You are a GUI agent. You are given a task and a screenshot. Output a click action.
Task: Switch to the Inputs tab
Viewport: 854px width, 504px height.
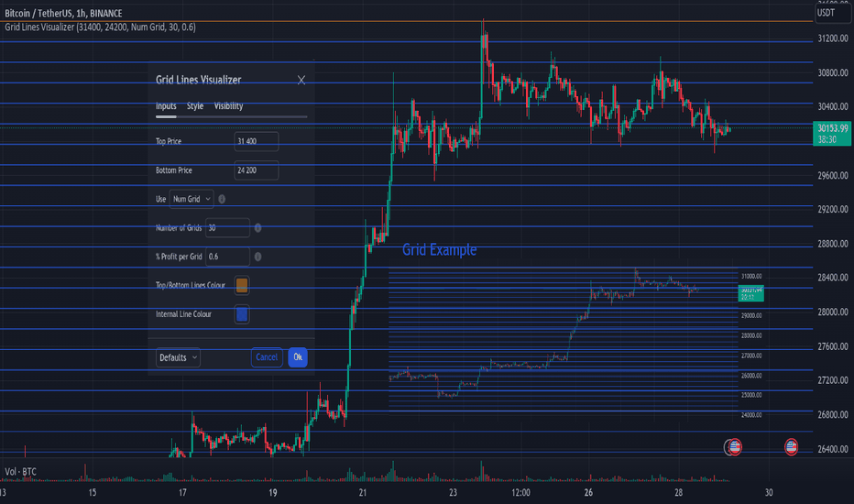[x=166, y=105]
